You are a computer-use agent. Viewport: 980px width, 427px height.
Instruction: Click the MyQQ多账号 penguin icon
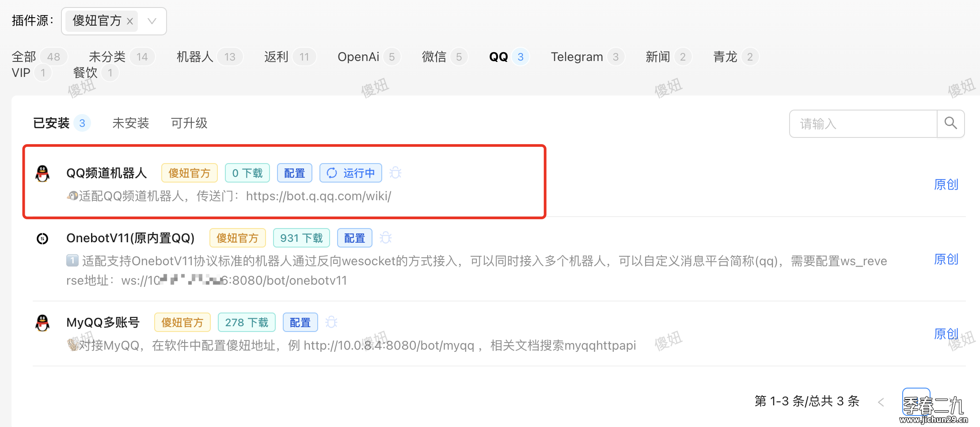(x=42, y=323)
